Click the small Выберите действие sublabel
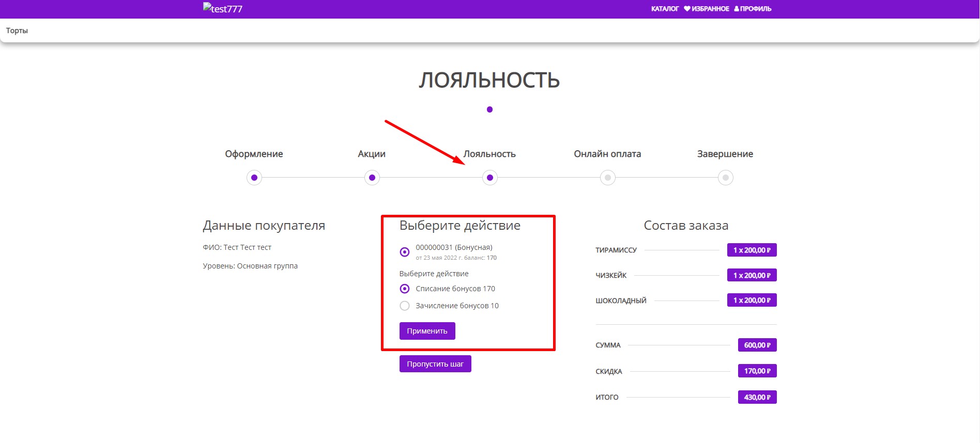The width and height of the screenshot is (980, 443). click(434, 274)
